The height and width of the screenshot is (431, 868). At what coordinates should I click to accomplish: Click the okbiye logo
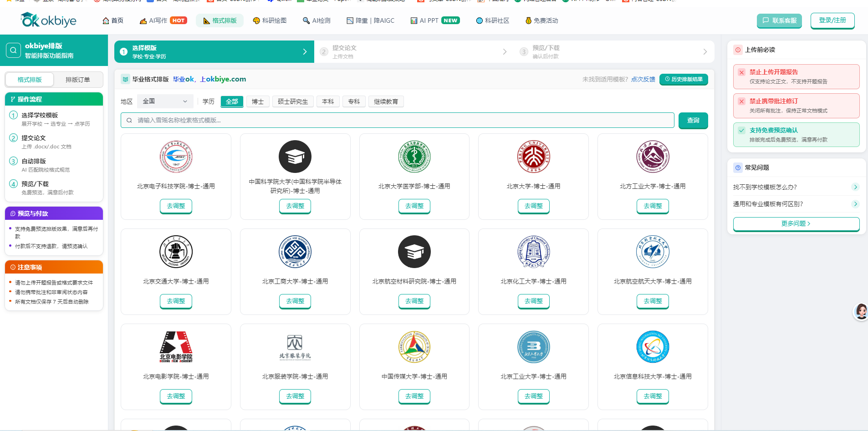(x=48, y=20)
